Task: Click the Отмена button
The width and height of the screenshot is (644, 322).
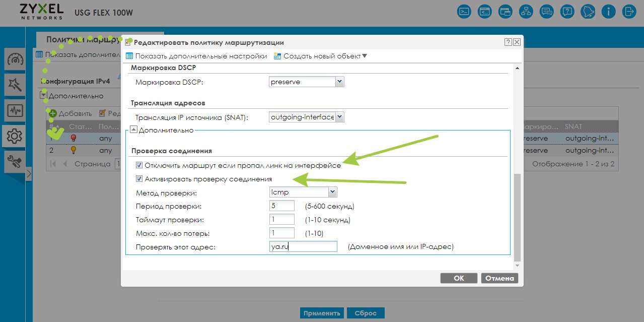Action: 499,278
